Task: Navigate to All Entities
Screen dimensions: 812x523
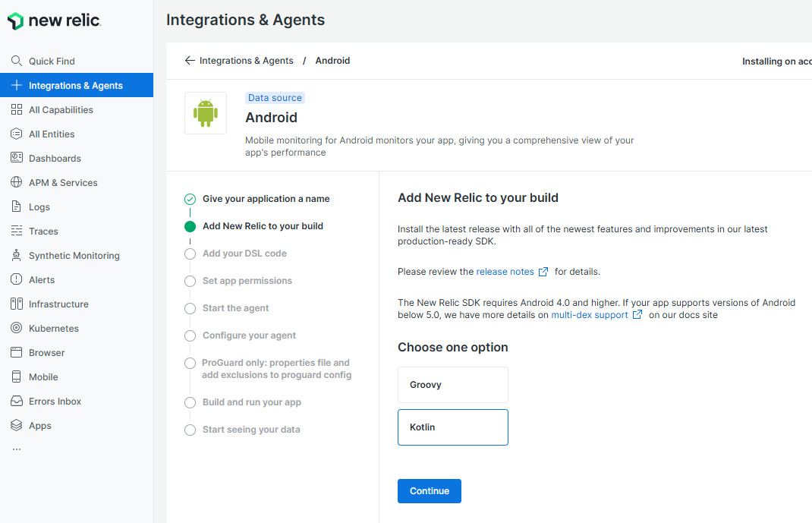Action: coord(77,134)
